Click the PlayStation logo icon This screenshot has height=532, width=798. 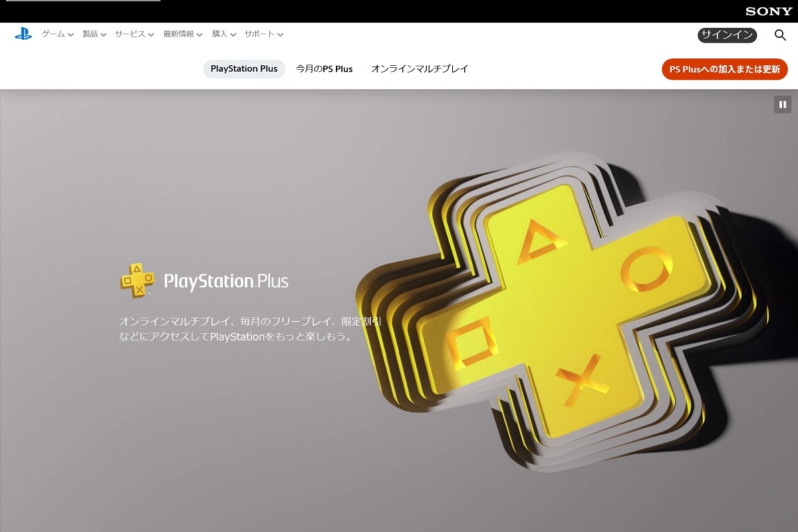pyautogui.click(x=23, y=34)
